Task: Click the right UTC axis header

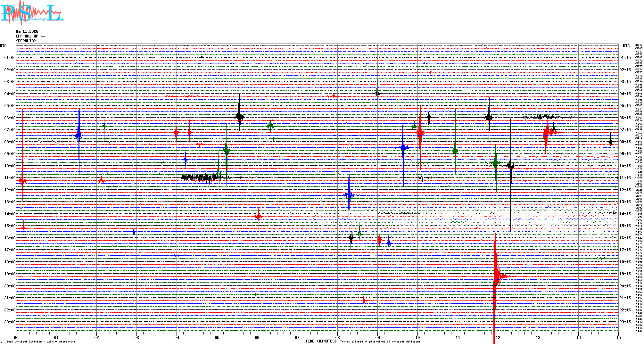Action: pyautogui.click(x=626, y=46)
